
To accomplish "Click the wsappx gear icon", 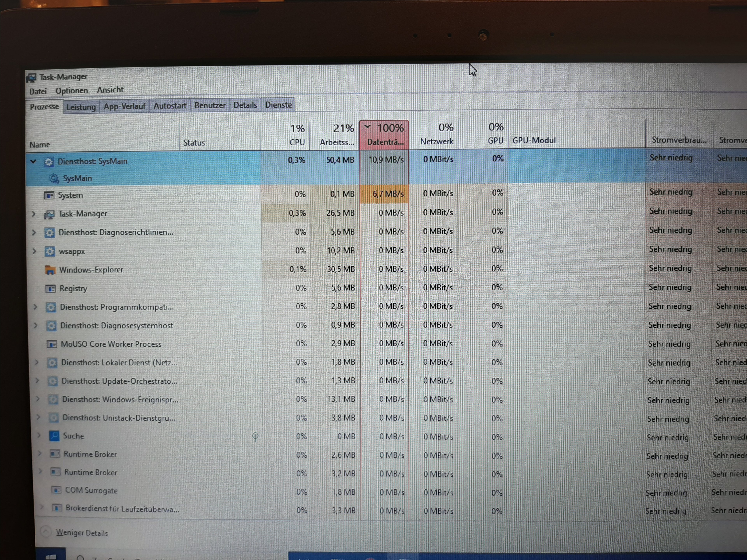I will tap(50, 251).
